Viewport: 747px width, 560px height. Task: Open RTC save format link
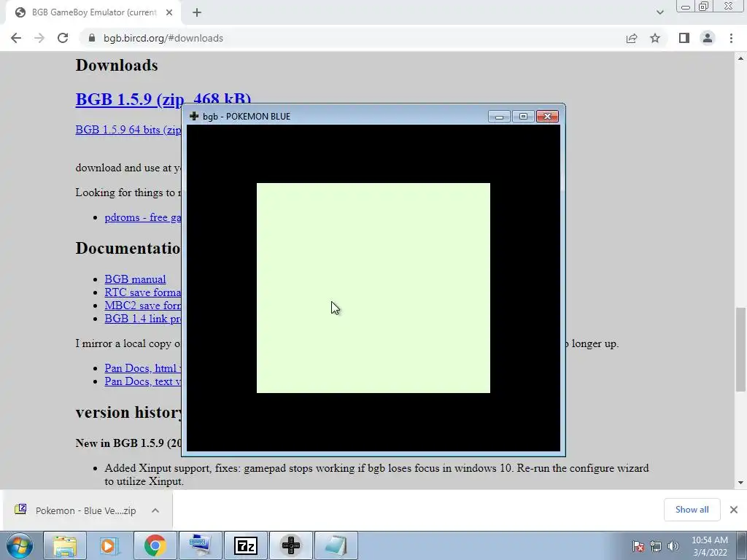point(143,292)
